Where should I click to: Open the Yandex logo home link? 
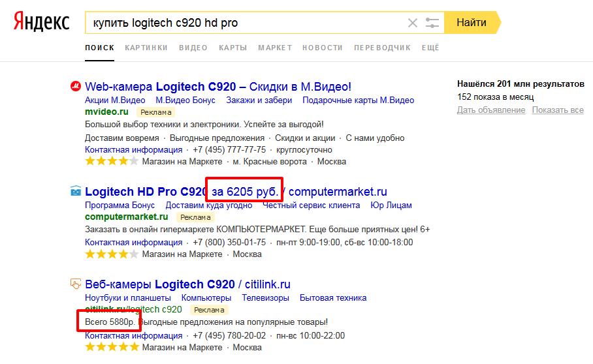click(x=42, y=21)
